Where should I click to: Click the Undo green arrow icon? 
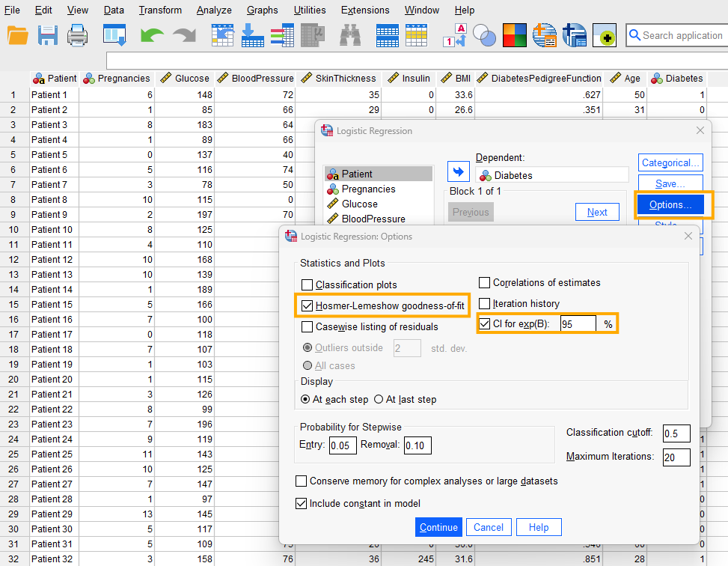coord(152,35)
